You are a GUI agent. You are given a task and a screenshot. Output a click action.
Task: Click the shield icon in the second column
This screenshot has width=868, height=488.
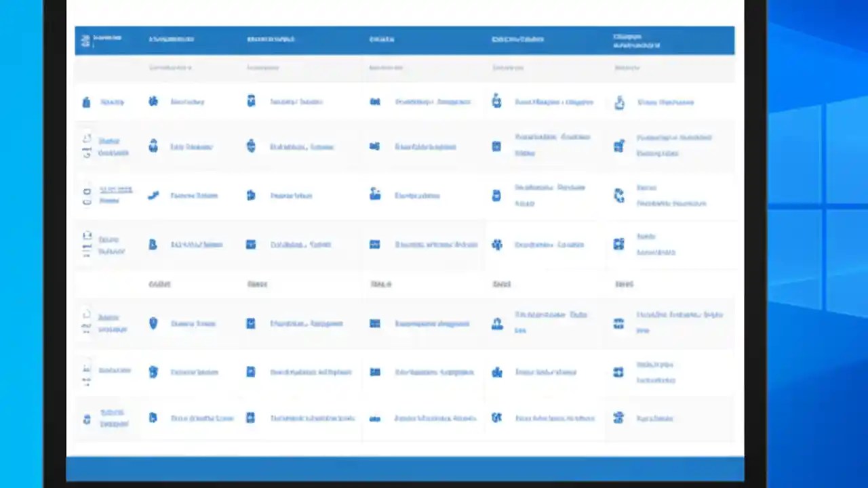click(x=153, y=323)
